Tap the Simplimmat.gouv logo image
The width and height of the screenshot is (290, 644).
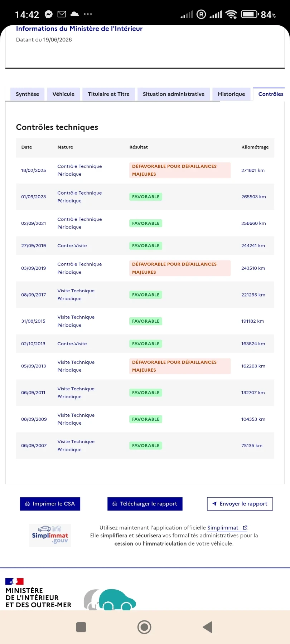pos(50,535)
